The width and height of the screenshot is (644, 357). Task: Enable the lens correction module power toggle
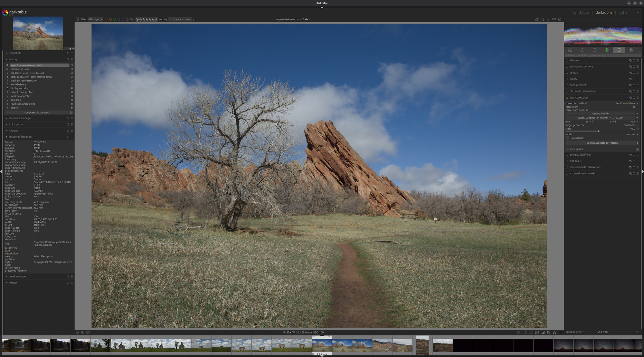[x=567, y=97]
